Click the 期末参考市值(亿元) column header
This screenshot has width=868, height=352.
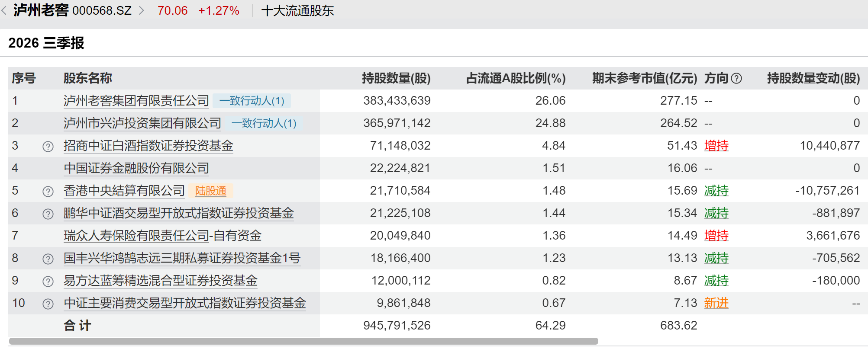tap(645, 78)
